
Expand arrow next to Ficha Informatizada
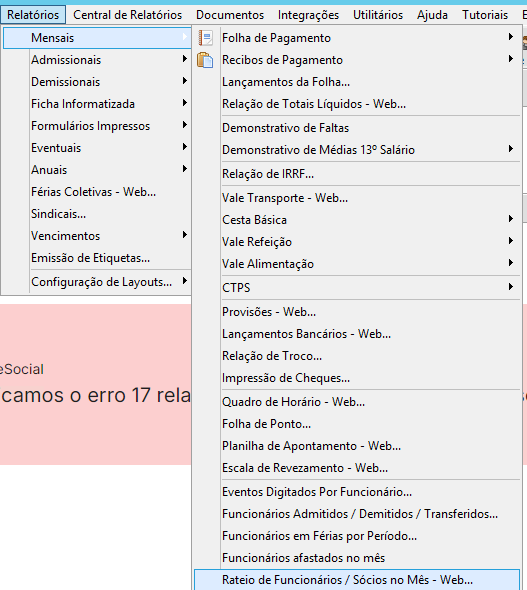pos(185,103)
